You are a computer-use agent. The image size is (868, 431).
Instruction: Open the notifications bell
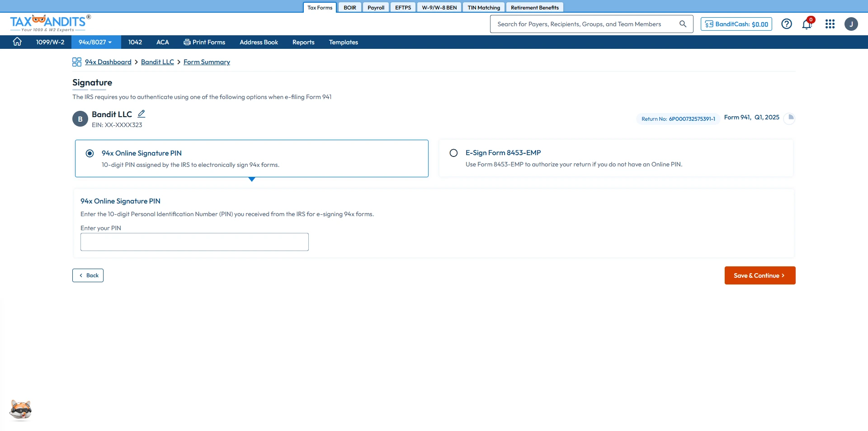click(x=807, y=24)
